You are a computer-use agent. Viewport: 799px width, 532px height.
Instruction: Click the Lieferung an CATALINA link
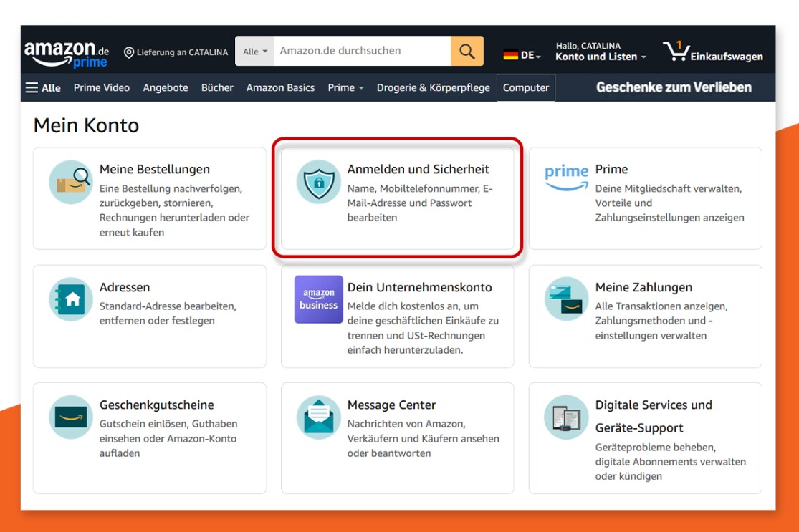[176, 52]
